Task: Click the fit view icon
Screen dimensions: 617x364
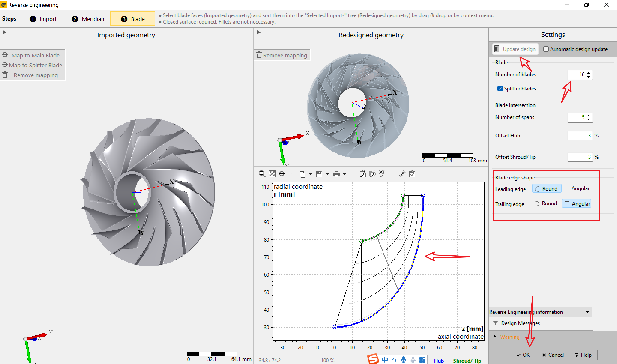Action: coord(272,174)
